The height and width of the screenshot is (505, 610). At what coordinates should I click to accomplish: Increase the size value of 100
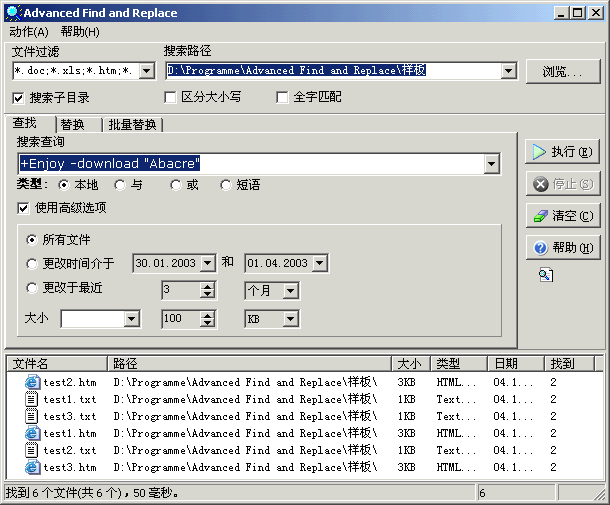coord(207,315)
